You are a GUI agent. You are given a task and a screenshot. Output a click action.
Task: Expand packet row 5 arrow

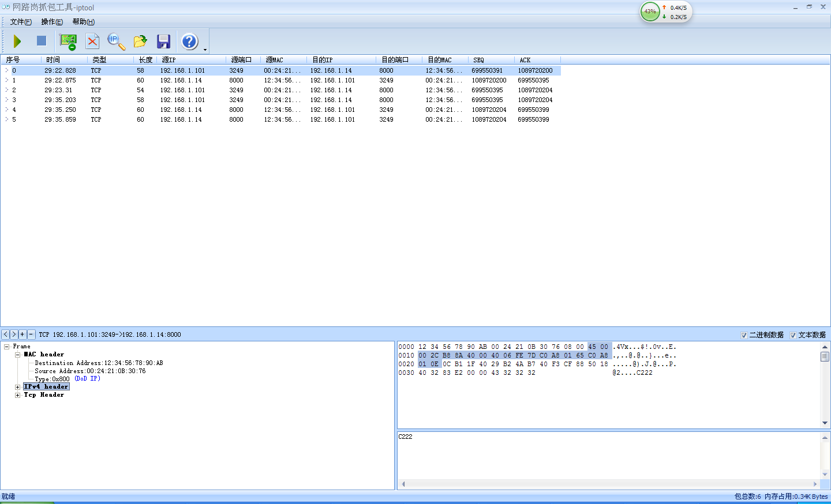(x=7, y=119)
